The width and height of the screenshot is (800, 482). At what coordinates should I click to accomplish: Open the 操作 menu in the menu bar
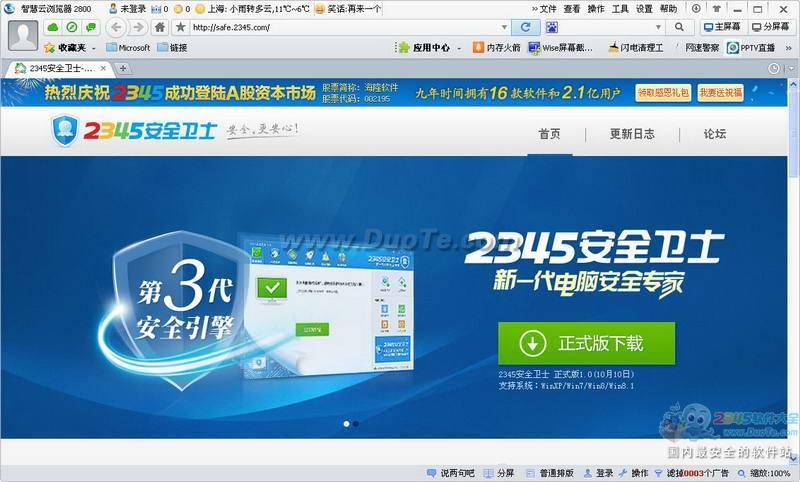click(x=596, y=9)
